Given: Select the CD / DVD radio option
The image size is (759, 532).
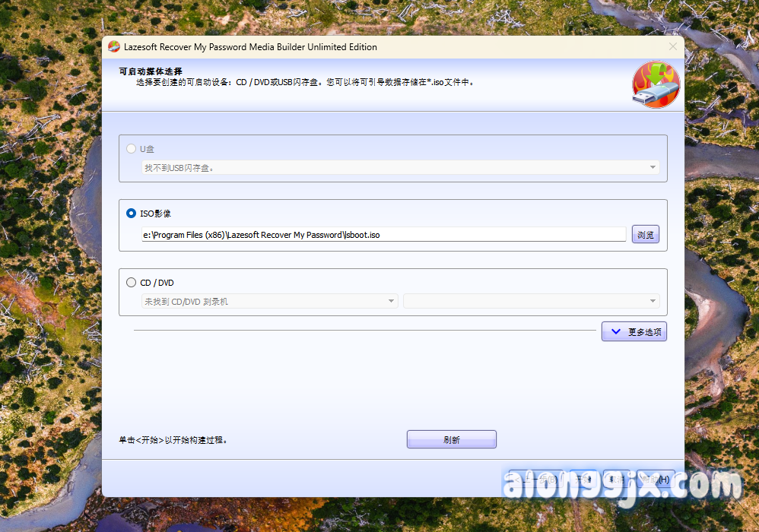Looking at the screenshot, I should (132, 283).
